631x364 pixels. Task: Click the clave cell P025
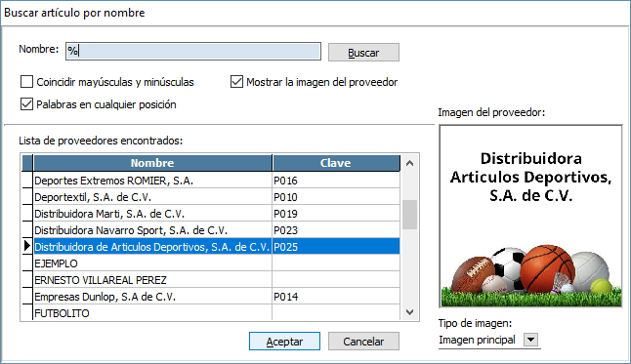(336, 247)
